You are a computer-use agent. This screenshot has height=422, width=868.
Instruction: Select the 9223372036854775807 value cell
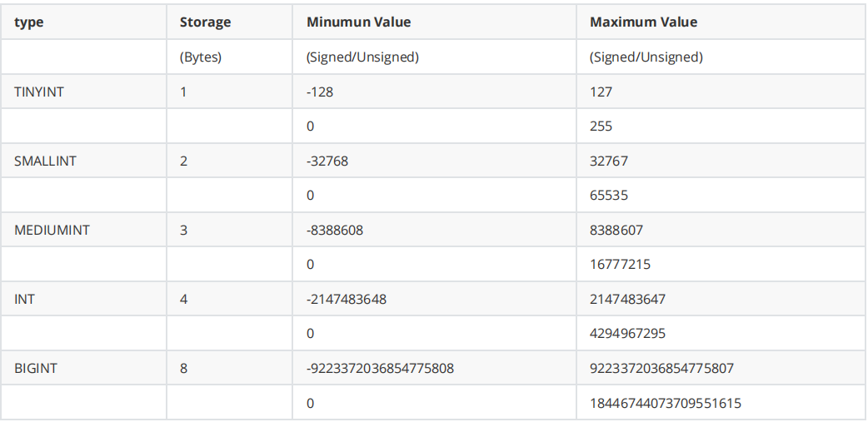pos(661,368)
